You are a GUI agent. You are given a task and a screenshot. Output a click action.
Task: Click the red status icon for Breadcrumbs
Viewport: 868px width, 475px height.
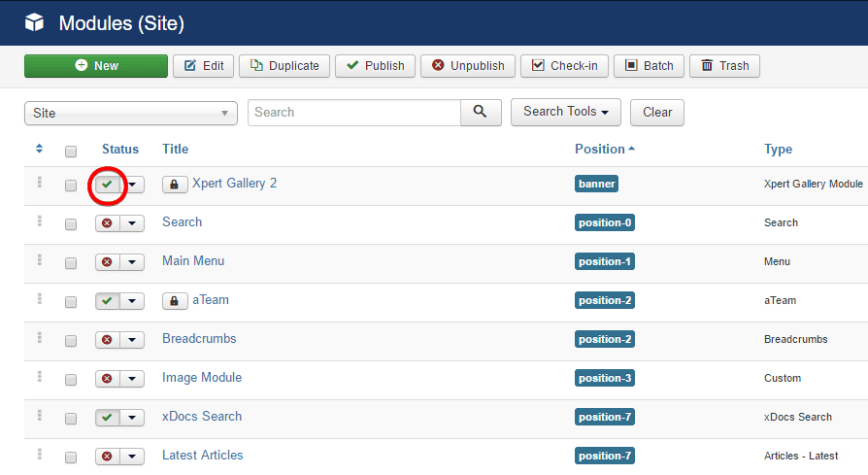tap(107, 340)
